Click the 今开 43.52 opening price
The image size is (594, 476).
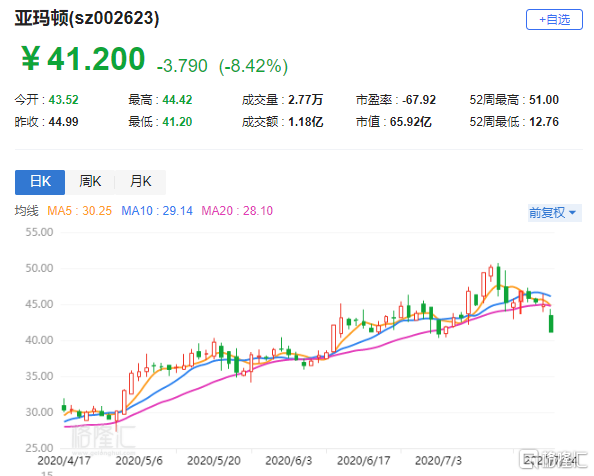[x=47, y=100]
